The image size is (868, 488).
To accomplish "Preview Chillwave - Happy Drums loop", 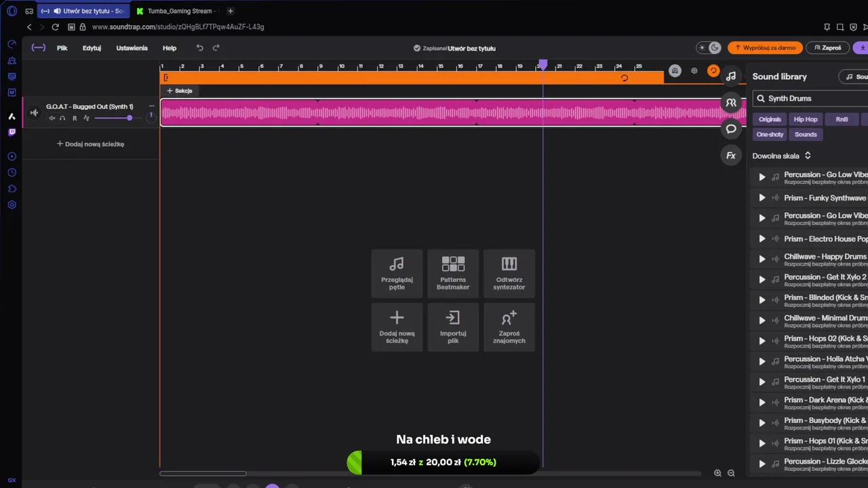I will tap(762, 259).
